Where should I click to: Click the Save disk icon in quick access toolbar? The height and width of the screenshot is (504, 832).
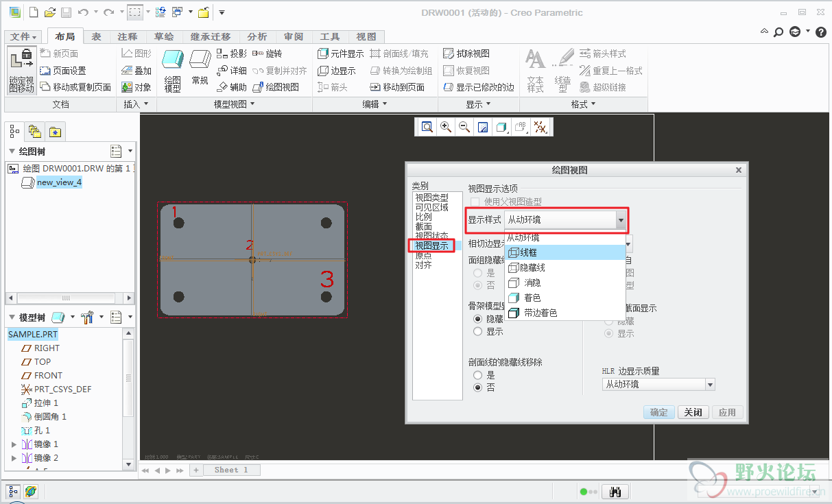coord(66,12)
